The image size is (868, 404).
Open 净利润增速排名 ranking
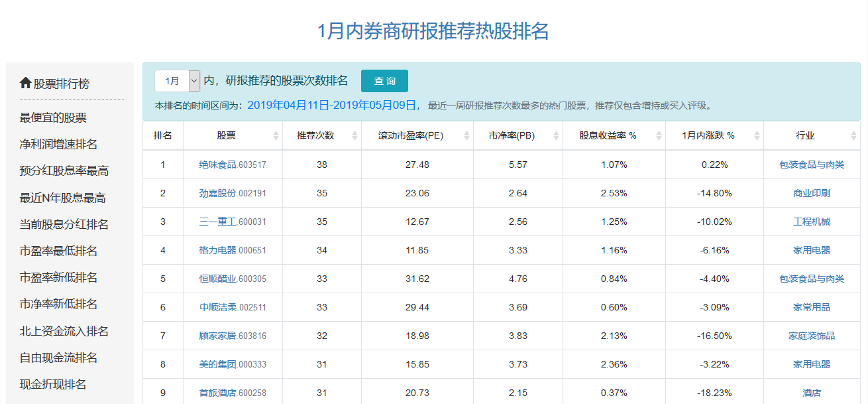point(58,144)
